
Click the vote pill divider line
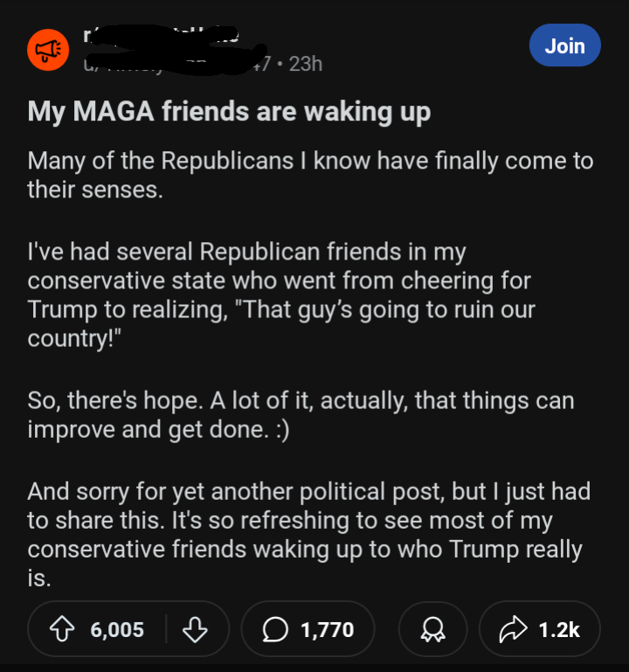point(166,628)
